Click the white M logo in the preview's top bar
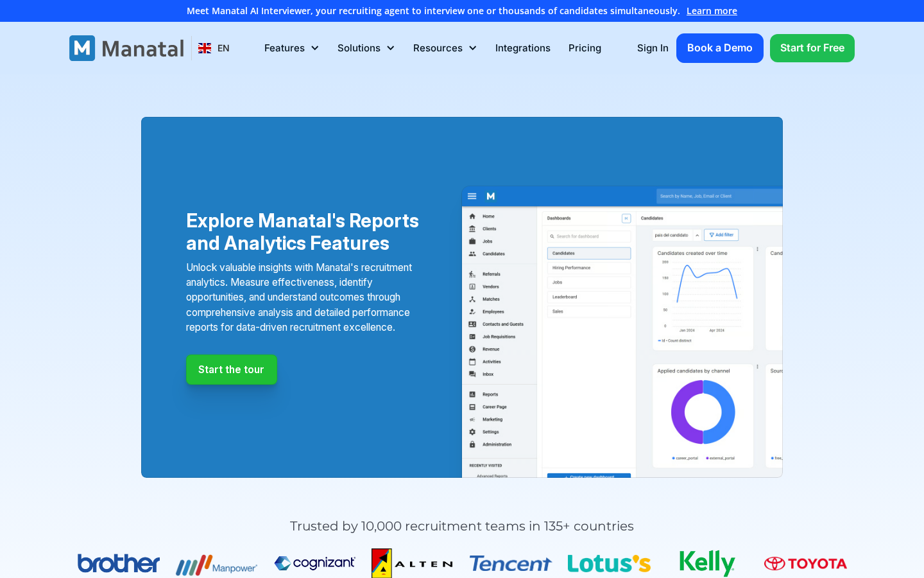The width and height of the screenshot is (924, 578). click(x=491, y=196)
